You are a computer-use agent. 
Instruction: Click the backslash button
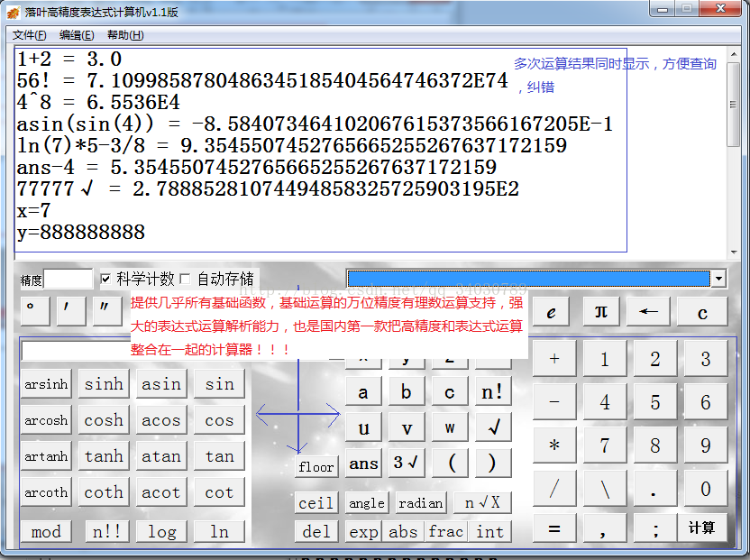[605, 488]
